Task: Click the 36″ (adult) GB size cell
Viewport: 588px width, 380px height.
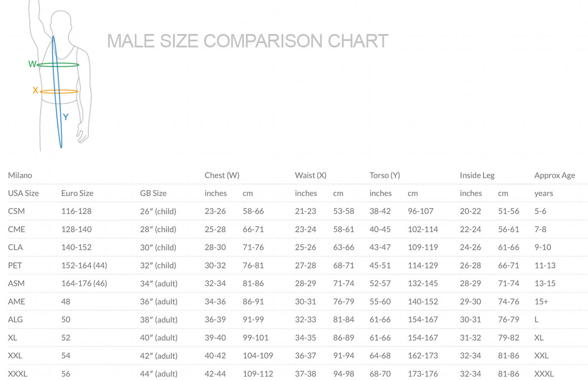Action: pyautogui.click(x=158, y=302)
